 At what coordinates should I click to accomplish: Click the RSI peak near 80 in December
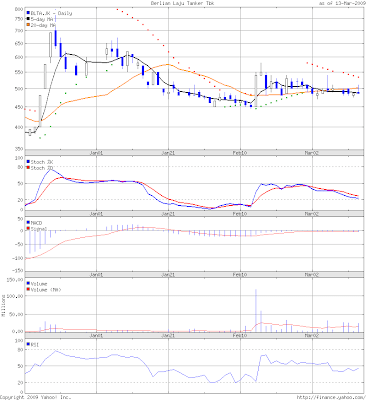tap(55, 351)
